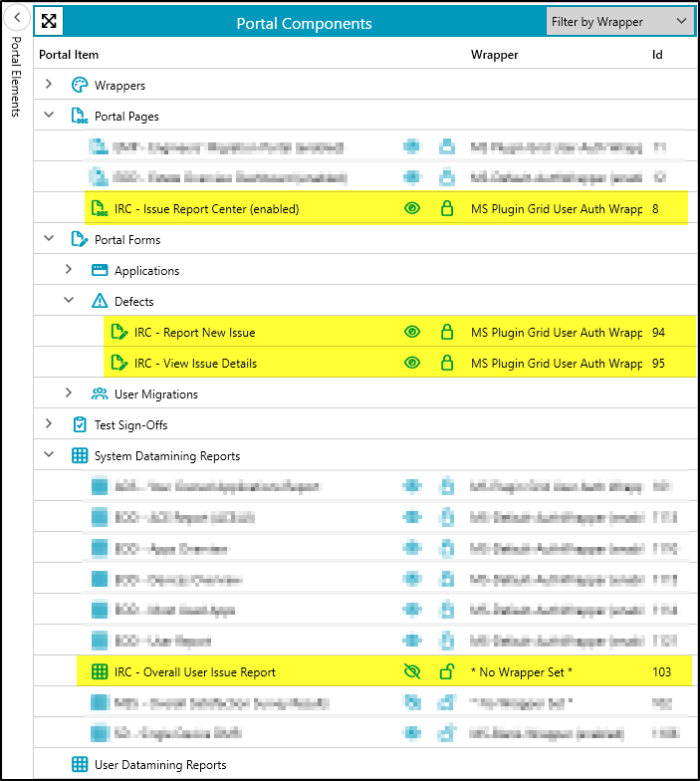Click the IRC - Report New Issue form icon

(x=119, y=333)
